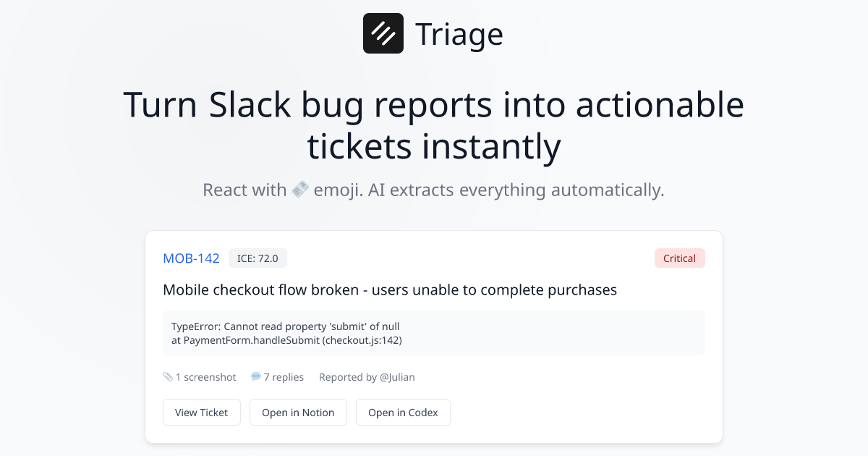Open the MOB-142 ticket link
The width and height of the screenshot is (868, 456).
[191, 258]
